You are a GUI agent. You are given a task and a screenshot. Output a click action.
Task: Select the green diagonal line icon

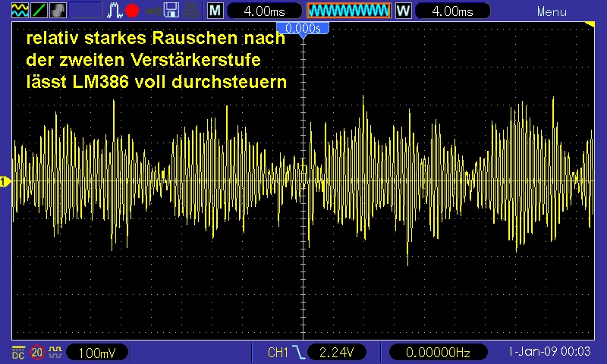(x=39, y=11)
